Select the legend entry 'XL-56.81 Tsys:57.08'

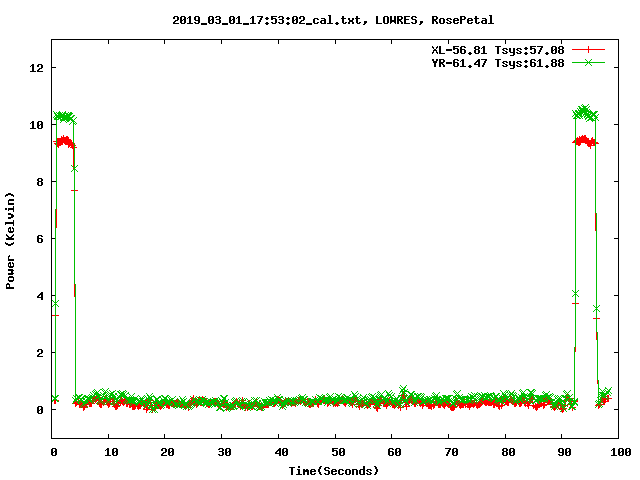pos(498,50)
